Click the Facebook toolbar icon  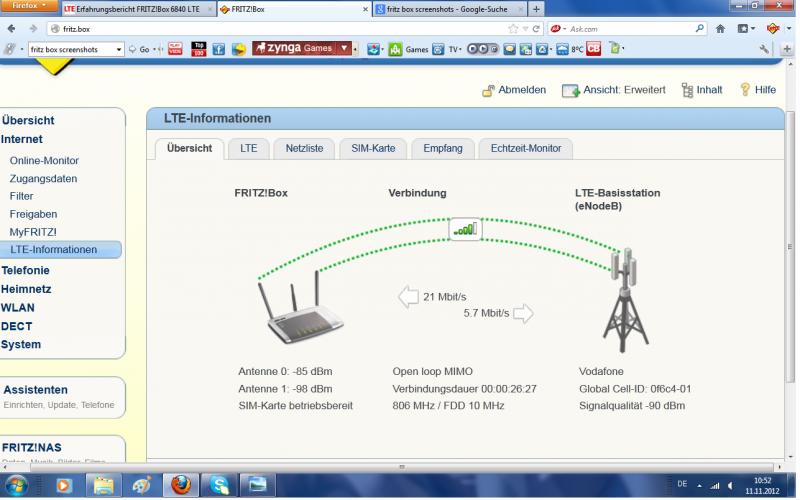218,49
